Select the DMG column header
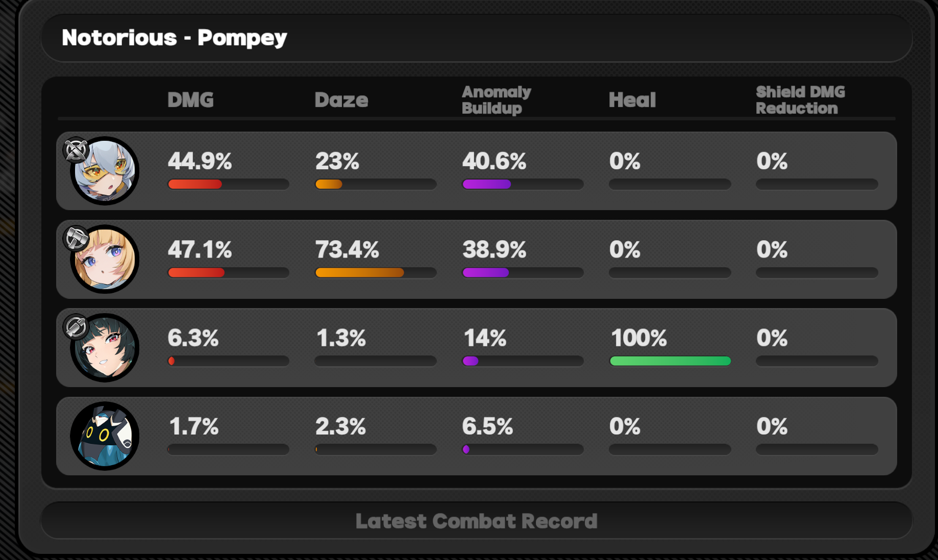This screenshot has width=938, height=560. 190,100
